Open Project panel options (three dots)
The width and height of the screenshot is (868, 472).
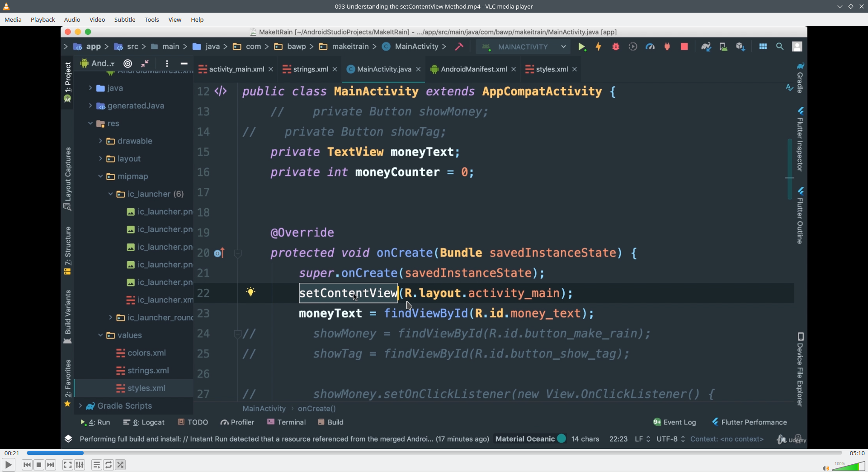click(167, 63)
